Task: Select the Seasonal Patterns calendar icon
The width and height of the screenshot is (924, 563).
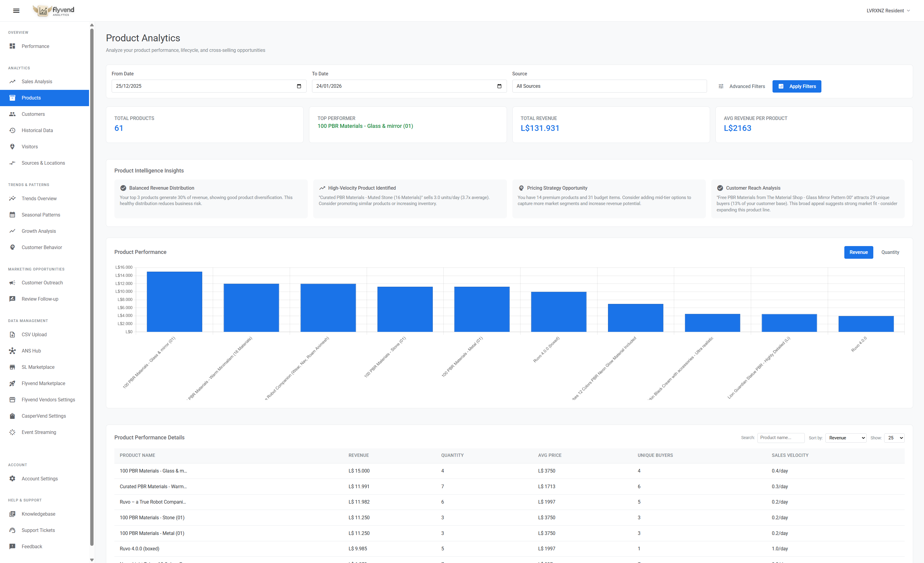Action: [12, 214]
